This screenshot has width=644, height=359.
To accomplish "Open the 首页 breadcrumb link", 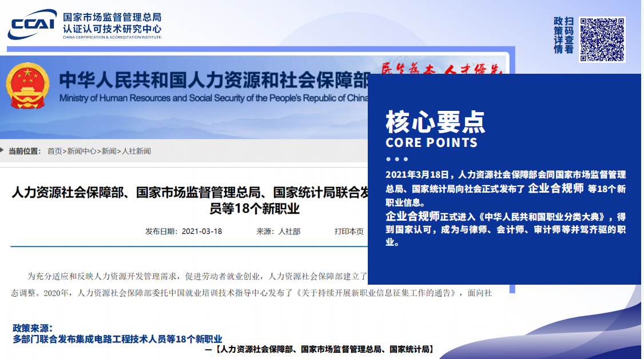I will pyautogui.click(x=55, y=151).
